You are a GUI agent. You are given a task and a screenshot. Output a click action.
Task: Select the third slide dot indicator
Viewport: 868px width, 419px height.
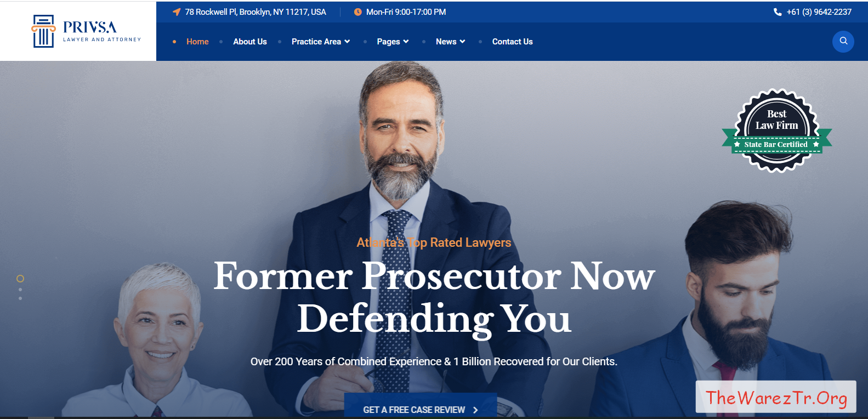click(x=20, y=298)
